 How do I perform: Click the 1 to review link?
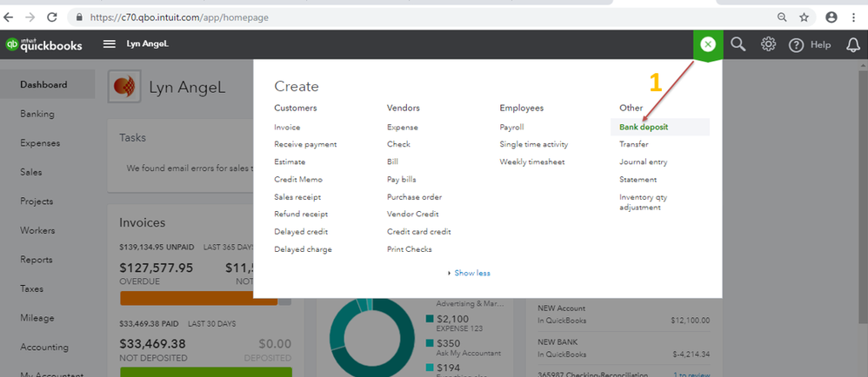pyautogui.click(x=691, y=374)
